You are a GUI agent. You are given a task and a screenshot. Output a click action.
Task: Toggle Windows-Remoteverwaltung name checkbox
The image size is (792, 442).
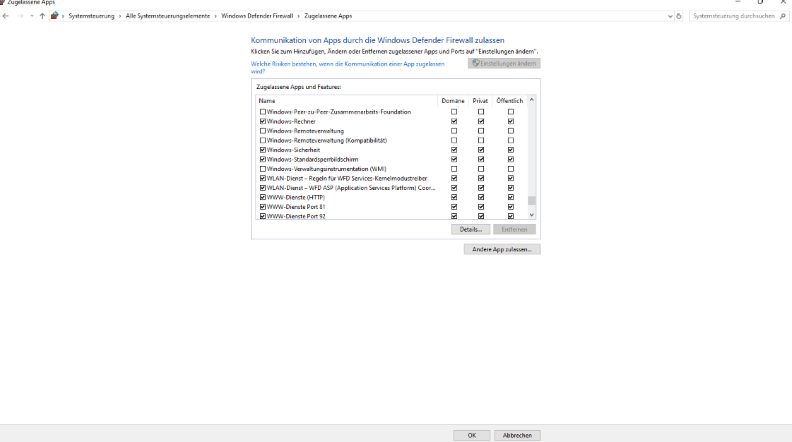pyautogui.click(x=263, y=131)
